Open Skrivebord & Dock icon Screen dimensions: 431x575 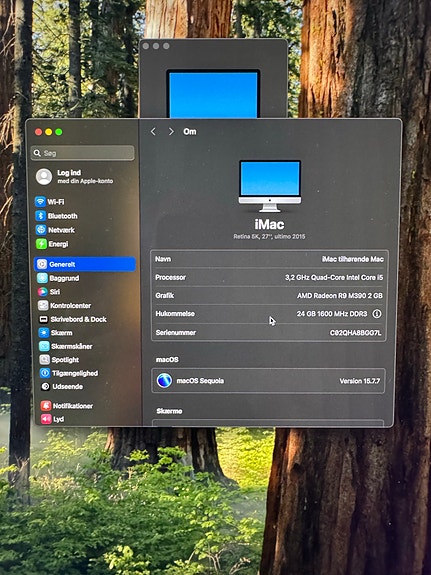(44, 319)
